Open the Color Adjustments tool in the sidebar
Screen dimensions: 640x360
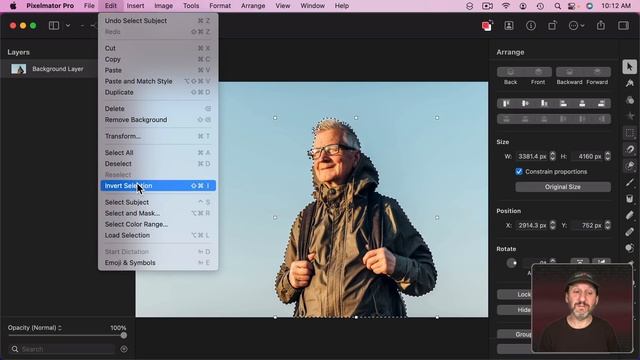click(x=629, y=100)
